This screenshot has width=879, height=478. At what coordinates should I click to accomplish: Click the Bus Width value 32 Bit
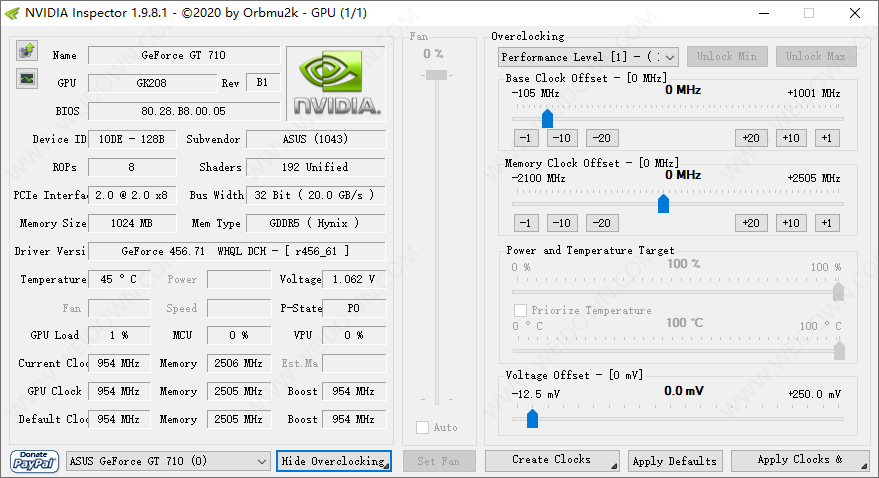(316, 195)
